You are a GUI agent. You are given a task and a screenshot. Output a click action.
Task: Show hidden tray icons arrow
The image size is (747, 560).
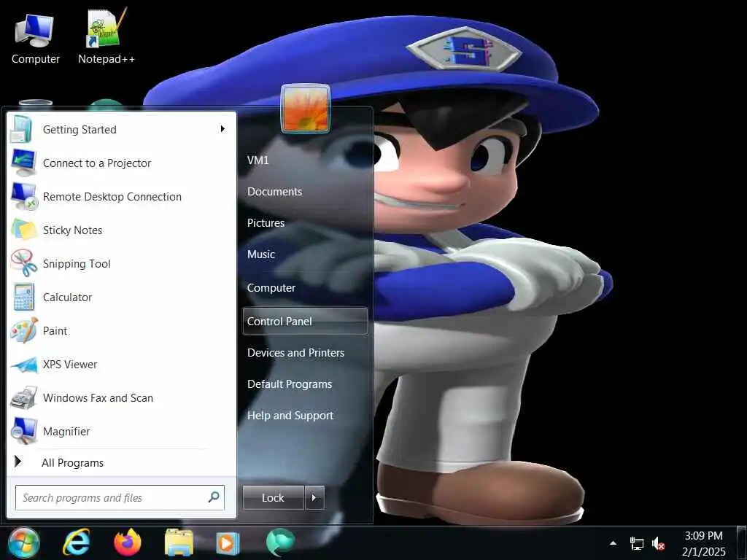pos(613,542)
